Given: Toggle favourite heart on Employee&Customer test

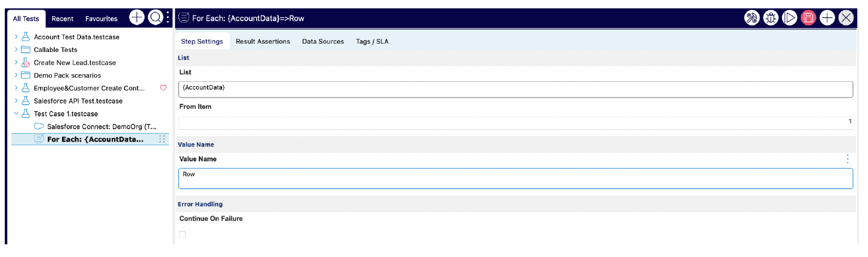Looking at the screenshot, I should click(x=163, y=88).
